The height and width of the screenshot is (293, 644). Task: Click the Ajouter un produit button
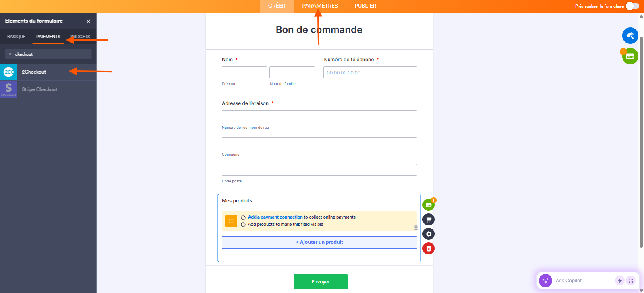pos(319,242)
